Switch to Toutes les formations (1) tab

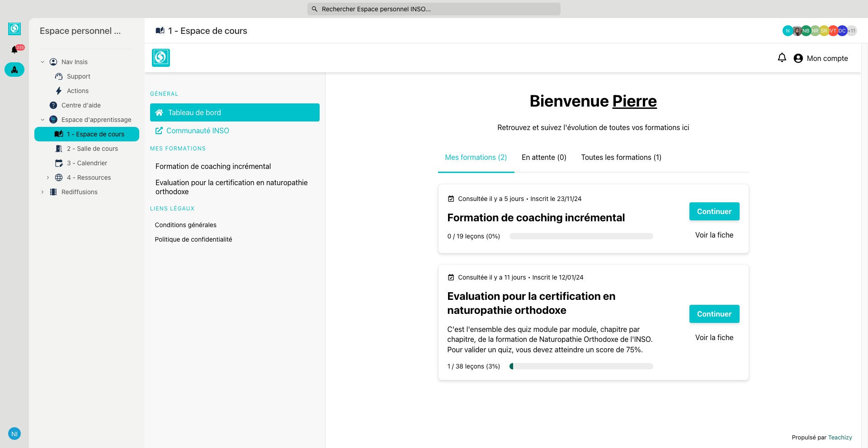[621, 157]
